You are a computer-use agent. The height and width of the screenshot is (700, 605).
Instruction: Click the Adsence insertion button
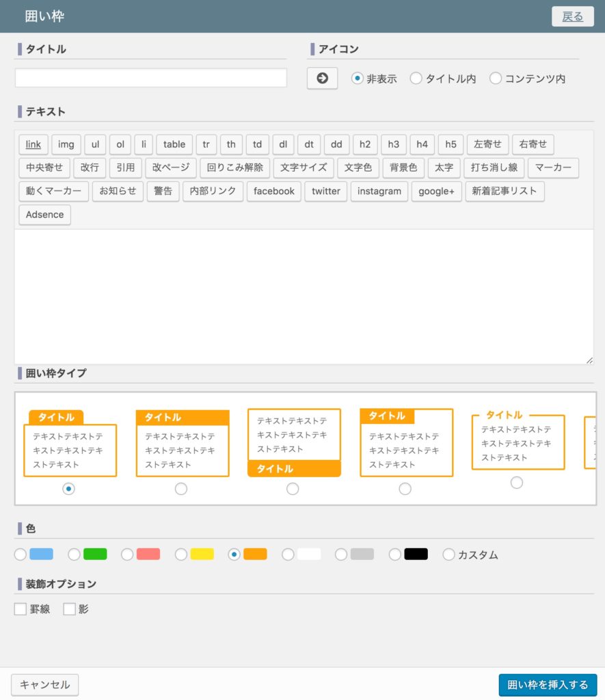click(x=44, y=215)
